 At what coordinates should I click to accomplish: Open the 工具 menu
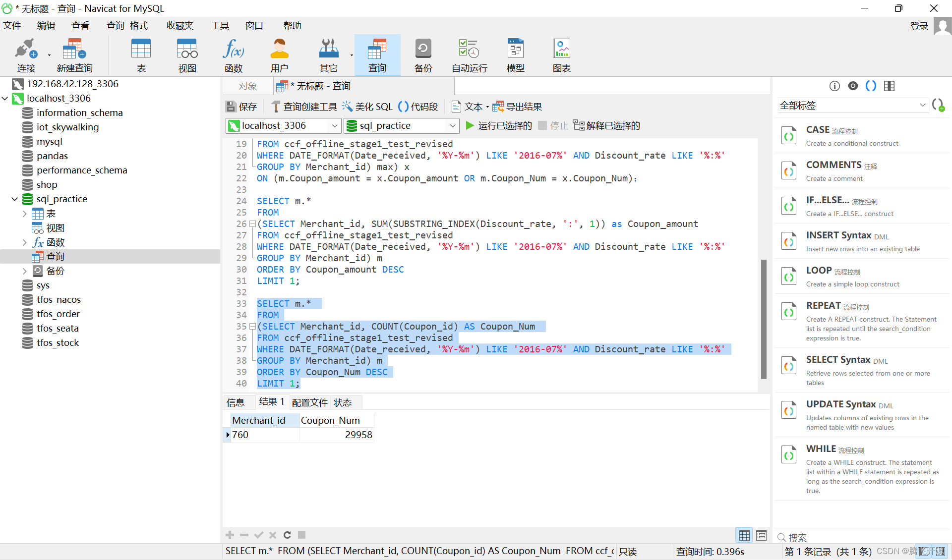coord(220,26)
